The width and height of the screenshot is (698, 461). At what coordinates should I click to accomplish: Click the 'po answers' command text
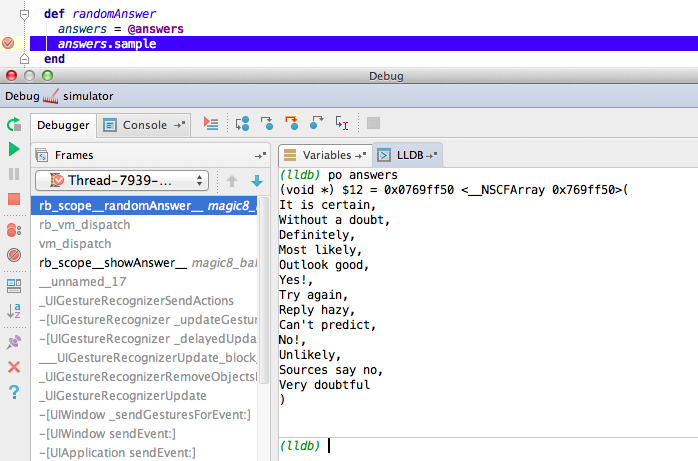pos(362,175)
